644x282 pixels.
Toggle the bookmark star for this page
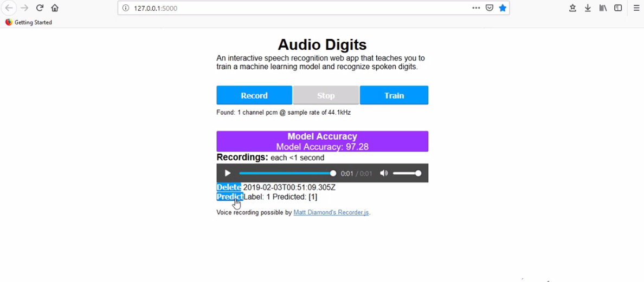(503, 8)
